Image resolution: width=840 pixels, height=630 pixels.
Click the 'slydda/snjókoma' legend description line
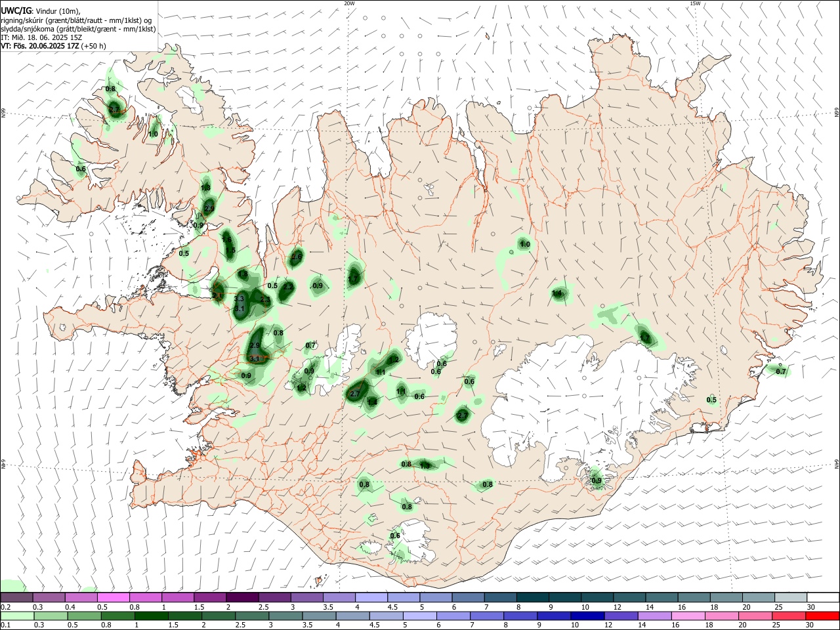pyautogui.click(x=78, y=29)
